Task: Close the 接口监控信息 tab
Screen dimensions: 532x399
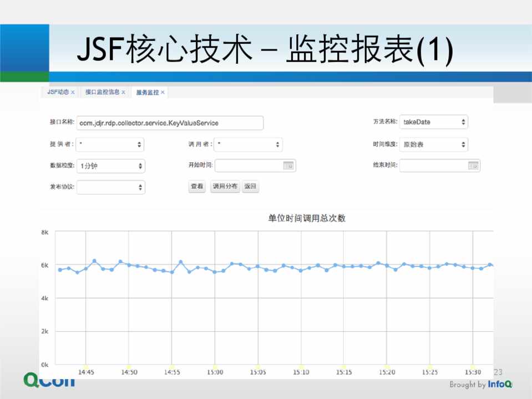Action: pyautogui.click(x=123, y=93)
